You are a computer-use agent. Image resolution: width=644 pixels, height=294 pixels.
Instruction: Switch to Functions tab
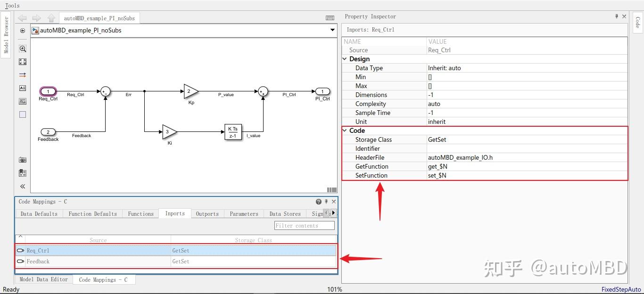[x=141, y=213]
